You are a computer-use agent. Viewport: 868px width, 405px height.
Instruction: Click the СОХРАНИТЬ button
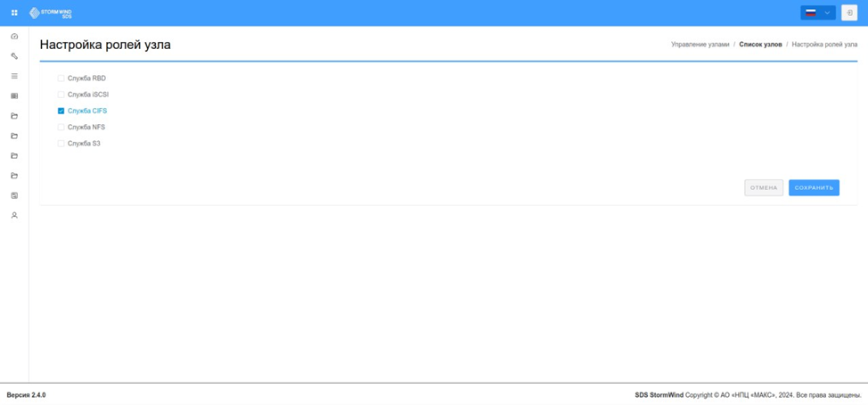click(x=814, y=188)
